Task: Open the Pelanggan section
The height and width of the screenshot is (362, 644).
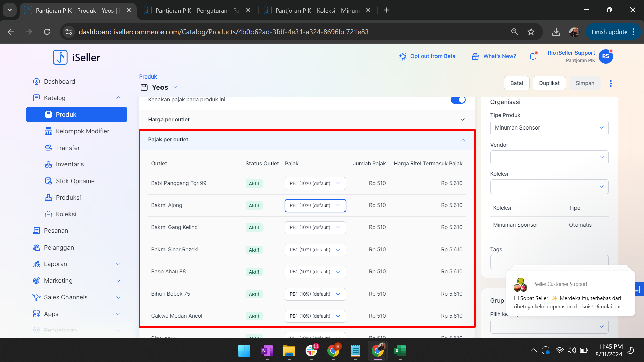Action: click(58, 248)
